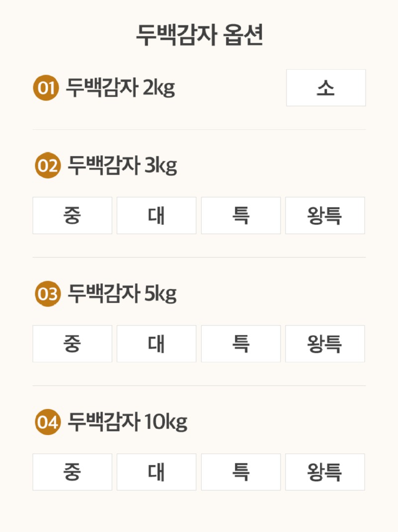Pick 대 size under 두백감자 10kg
The image size is (398, 532).
156,472
